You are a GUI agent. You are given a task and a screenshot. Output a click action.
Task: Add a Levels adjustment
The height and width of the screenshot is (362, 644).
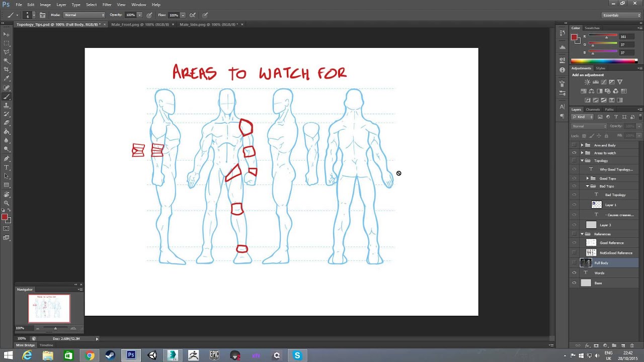(x=595, y=82)
